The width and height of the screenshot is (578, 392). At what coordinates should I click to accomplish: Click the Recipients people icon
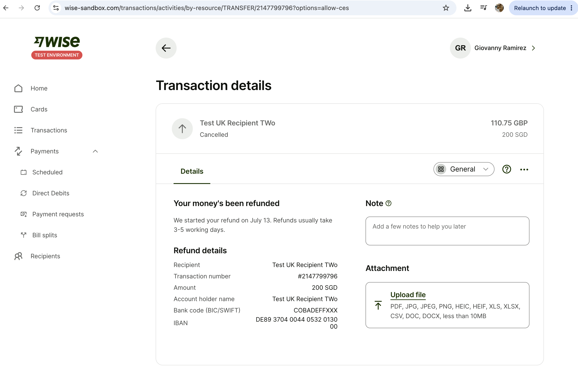(x=18, y=256)
